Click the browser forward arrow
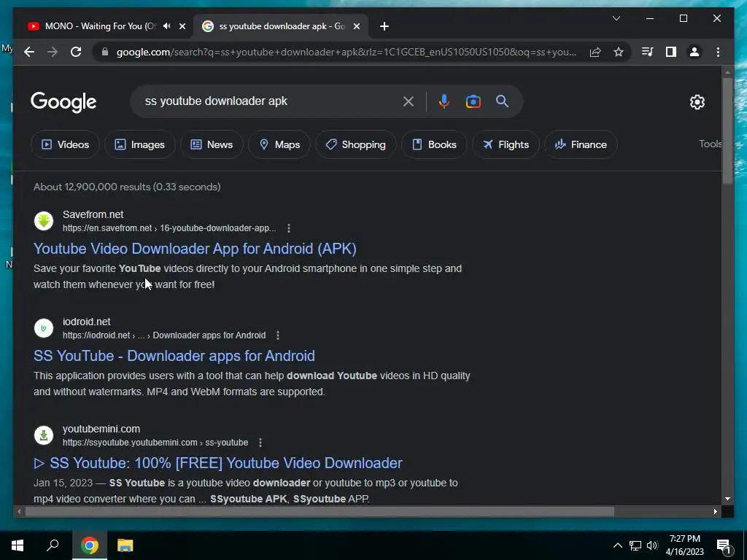The image size is (747, 560). [x=53, y=52]
